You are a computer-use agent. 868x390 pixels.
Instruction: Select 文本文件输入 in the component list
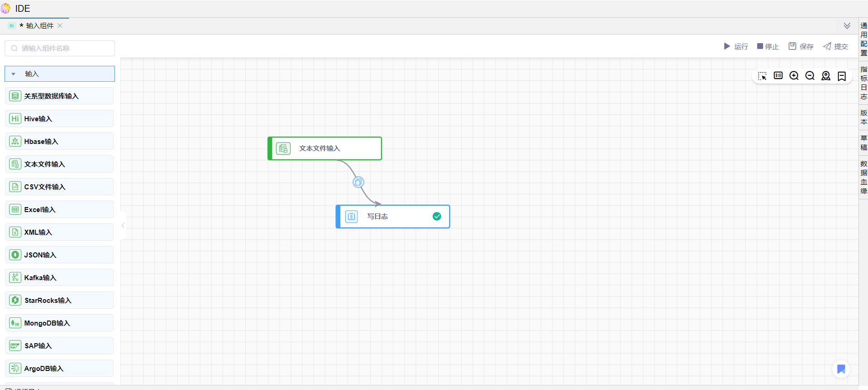tap(60, 164)
